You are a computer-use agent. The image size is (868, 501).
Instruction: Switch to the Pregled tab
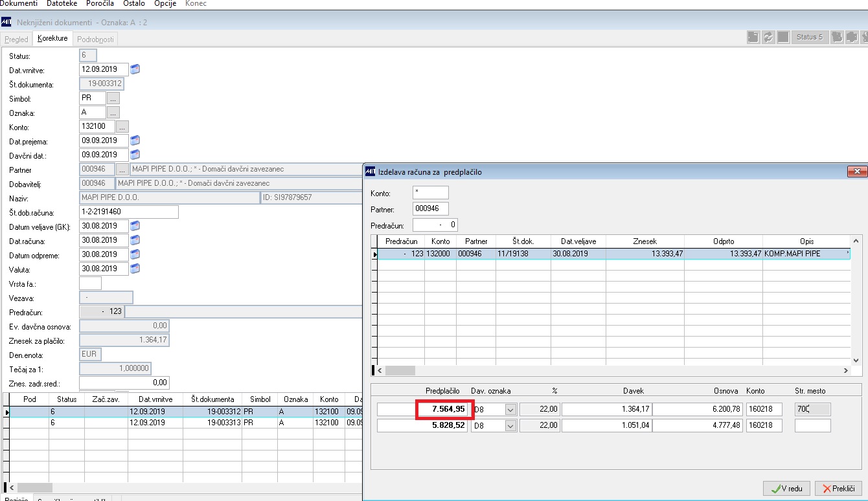[x=17, y=39]
